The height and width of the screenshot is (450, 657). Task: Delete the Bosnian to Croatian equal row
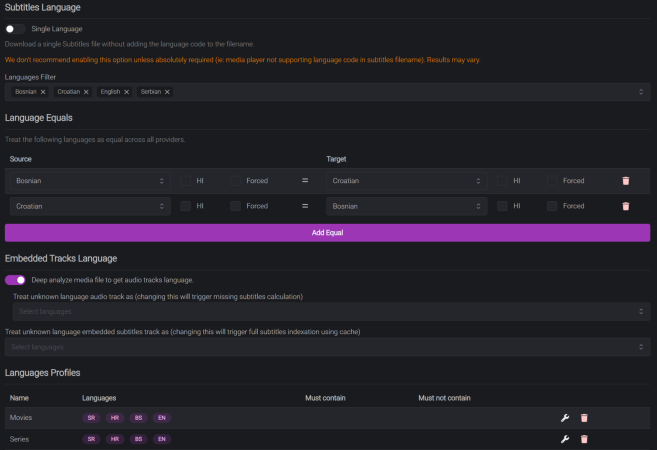[626, 181]
